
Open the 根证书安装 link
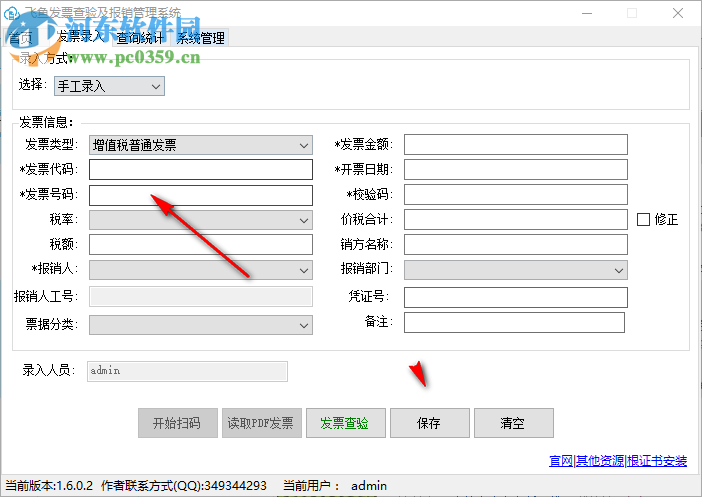point(657,460)
